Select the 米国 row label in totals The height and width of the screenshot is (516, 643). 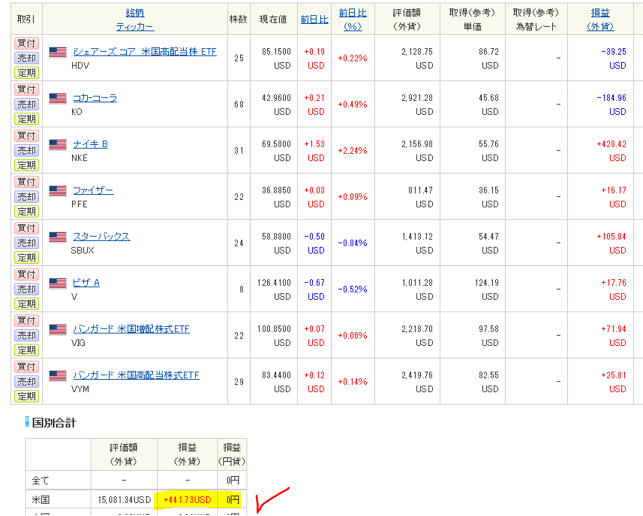(41, 500)
